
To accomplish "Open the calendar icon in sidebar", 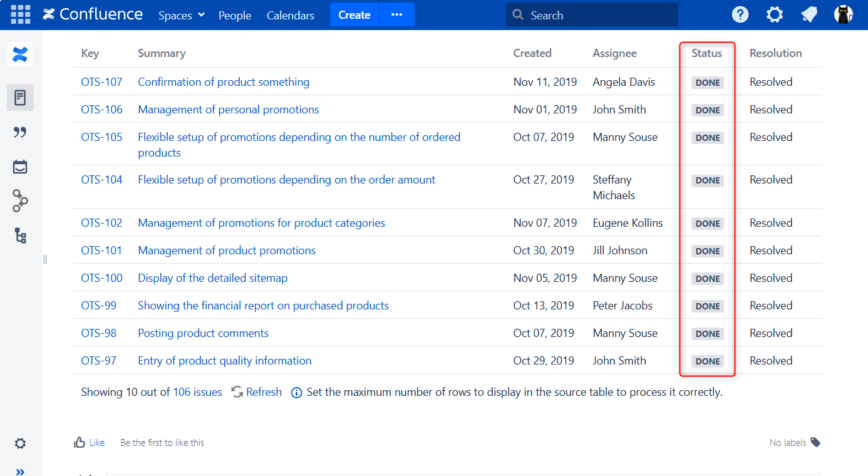I will [20, 167].
